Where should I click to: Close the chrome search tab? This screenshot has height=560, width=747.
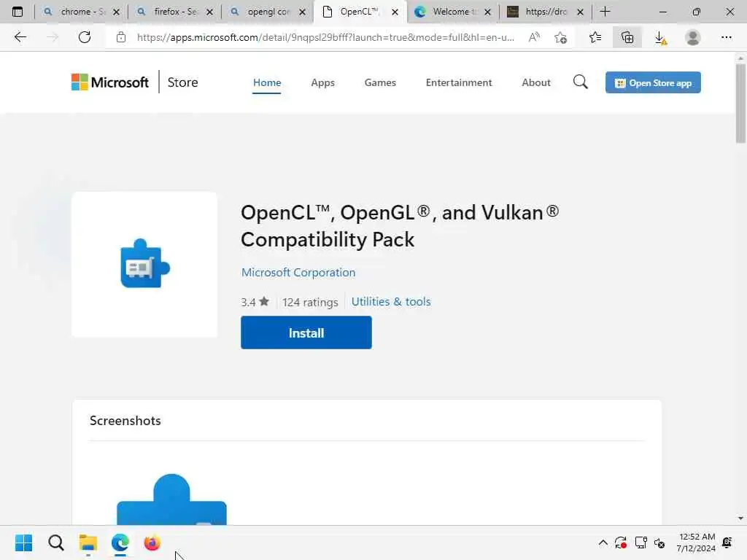(x=116, y=12)
